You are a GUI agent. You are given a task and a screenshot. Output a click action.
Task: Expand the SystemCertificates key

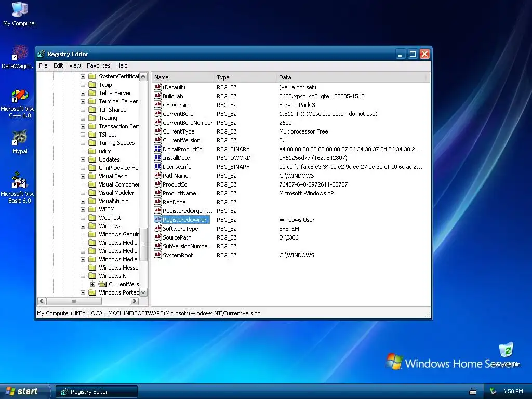[83, 76]
